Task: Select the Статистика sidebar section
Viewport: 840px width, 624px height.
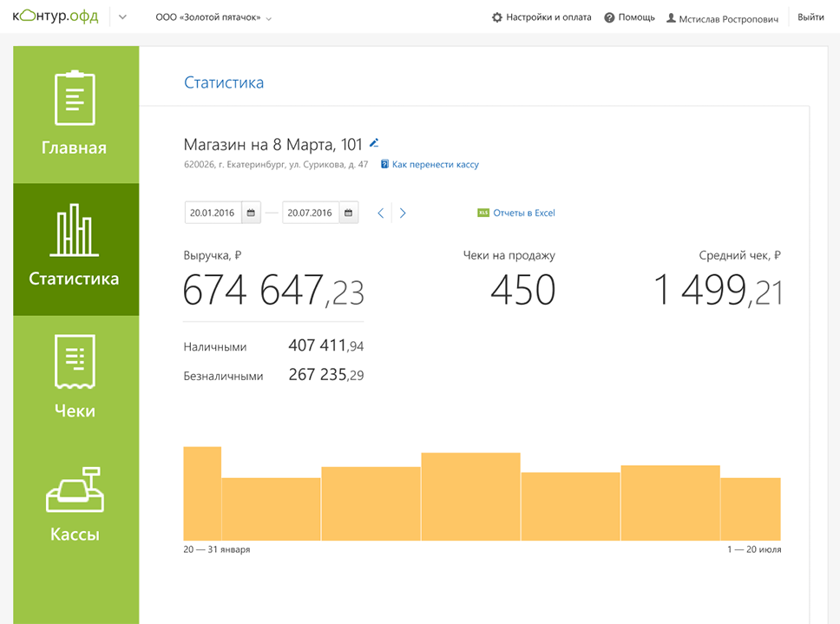Action: [x=75, y=249]
